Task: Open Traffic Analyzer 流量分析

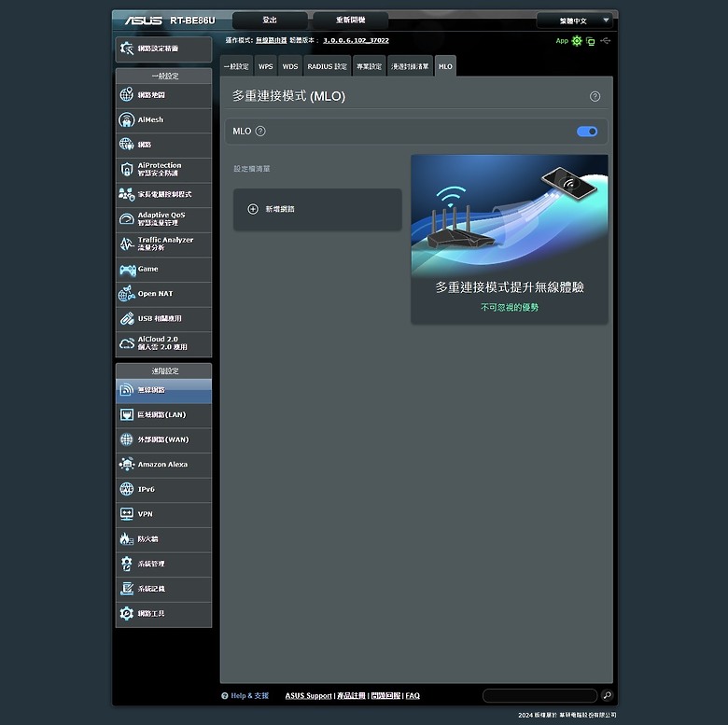Action: pos(163,244)
